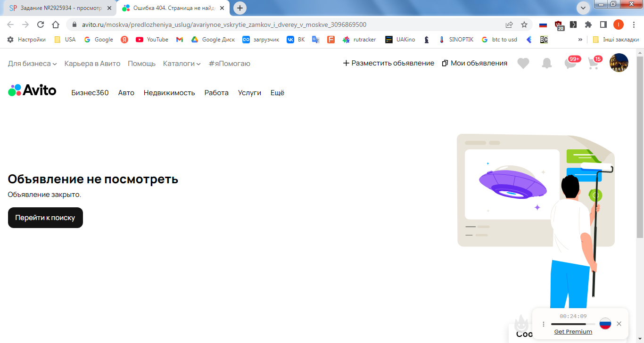Open Работа category

pos(216,93)
